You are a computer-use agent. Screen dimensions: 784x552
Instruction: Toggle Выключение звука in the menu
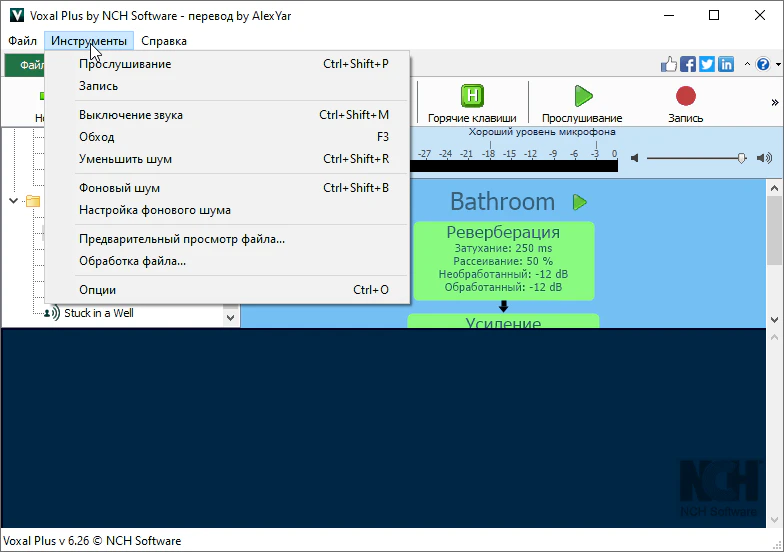pyautogui.click(x=130, y=115)
